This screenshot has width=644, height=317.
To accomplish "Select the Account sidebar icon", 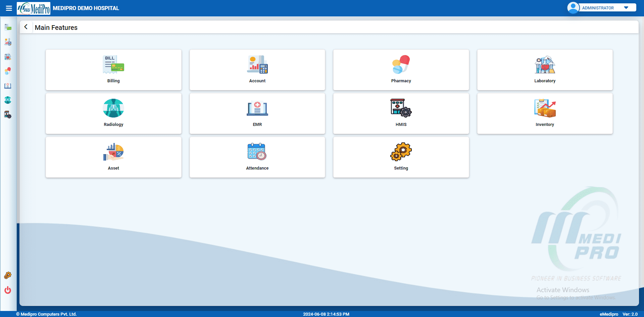I will 8,42.
